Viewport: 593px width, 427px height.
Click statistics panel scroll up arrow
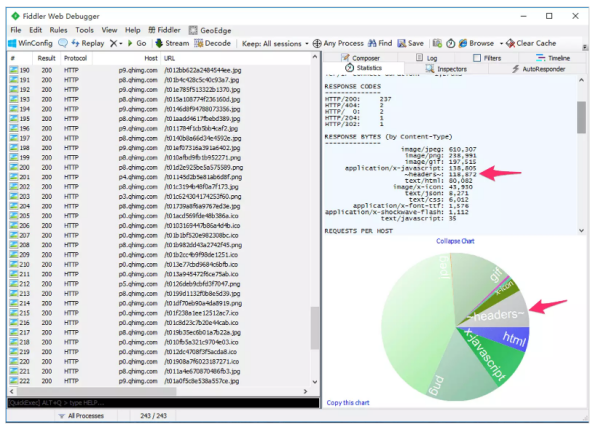[x=581, y=80]
